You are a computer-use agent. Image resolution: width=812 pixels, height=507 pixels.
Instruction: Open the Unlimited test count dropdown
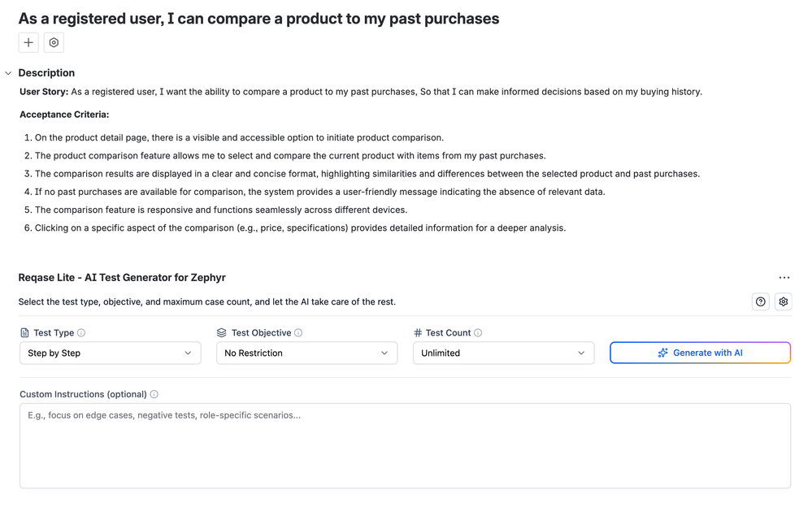pos(503,353)
